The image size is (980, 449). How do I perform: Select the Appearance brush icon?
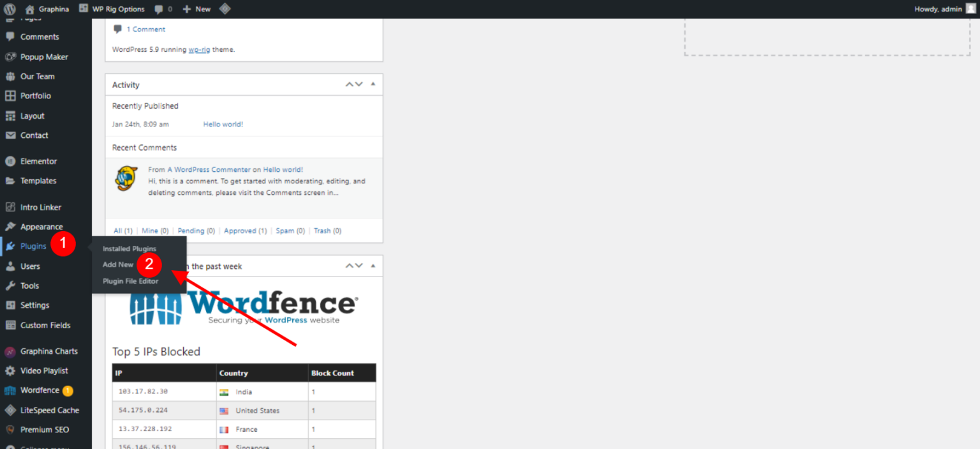coord(9,226)
